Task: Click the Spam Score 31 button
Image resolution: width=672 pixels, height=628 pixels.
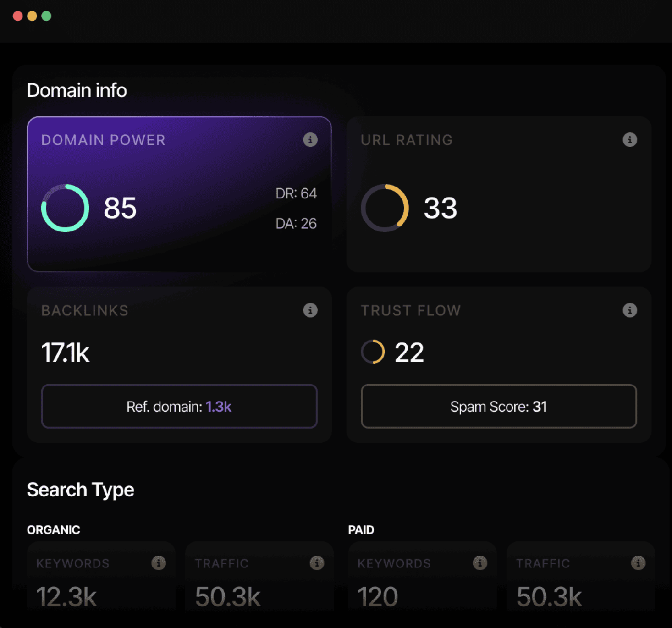Action: [499, 406]
